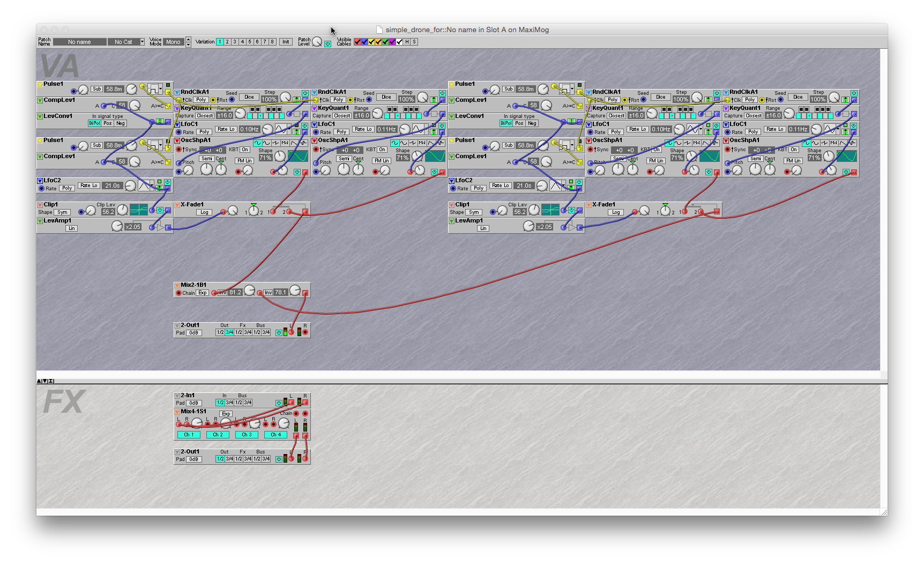
Task: Click power icon on FX area 2-Out1
Action: click(279, 459)
